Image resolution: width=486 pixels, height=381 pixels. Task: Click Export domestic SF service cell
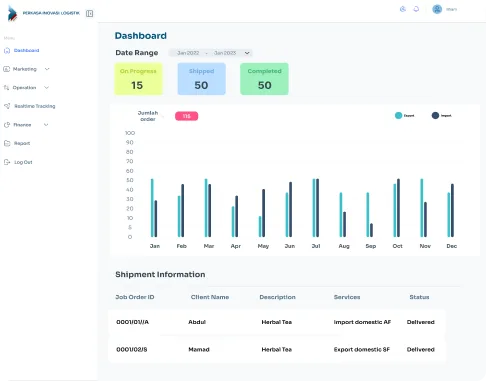tap(362, 349)
